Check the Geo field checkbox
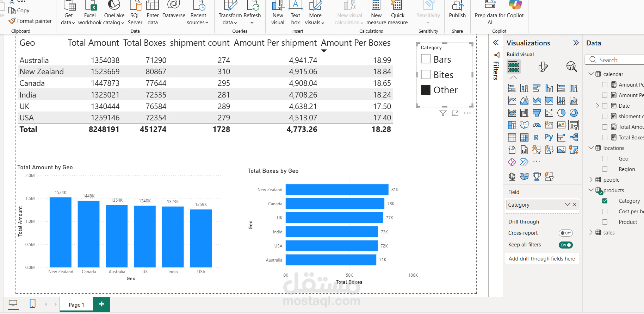Screen dimensions: 644x314 pos(605,159)
